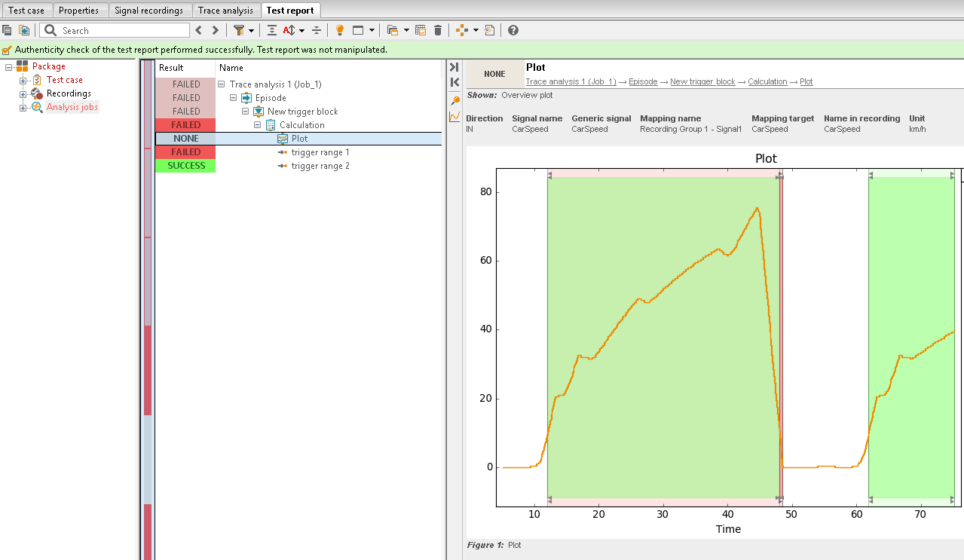
Task: Switch to the Signal recordings tab
Action: point(148,11)
